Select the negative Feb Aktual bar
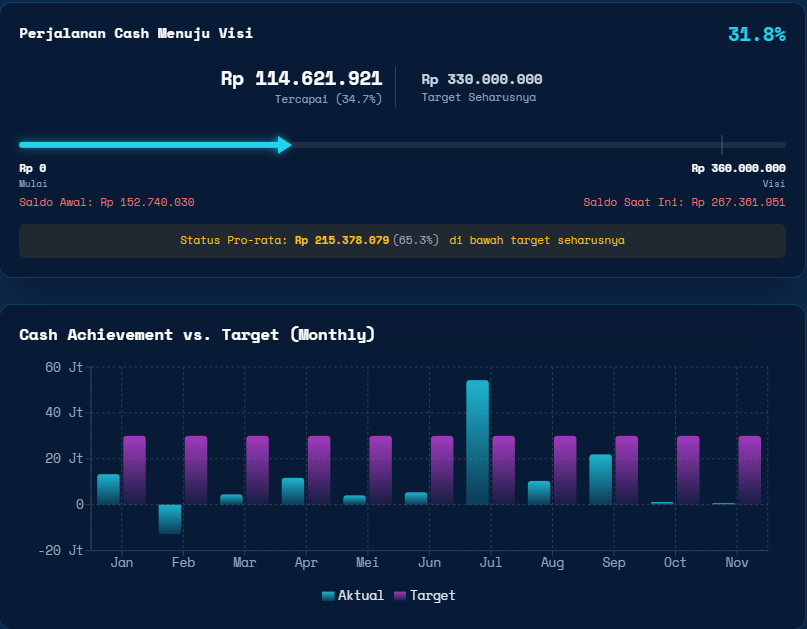Image resolution: width=807 pixels, height=629 pixels. 170,519
